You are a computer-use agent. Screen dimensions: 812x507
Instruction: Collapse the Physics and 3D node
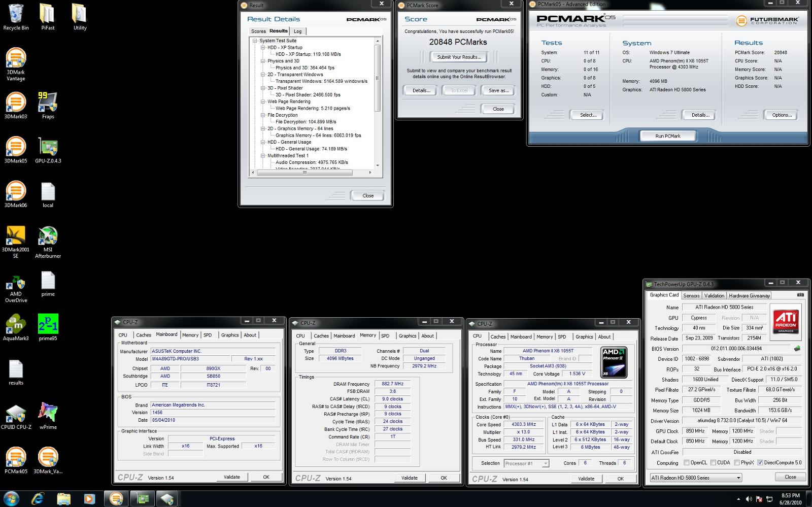[263, 61]
